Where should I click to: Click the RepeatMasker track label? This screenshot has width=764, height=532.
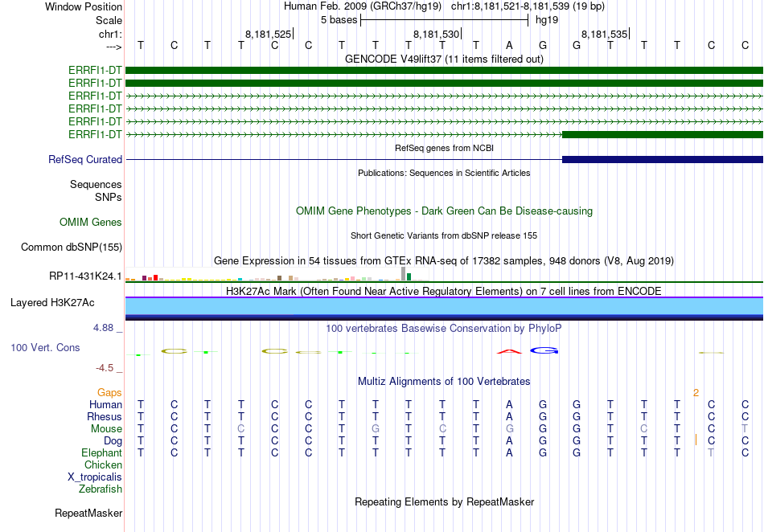point(88,513)
